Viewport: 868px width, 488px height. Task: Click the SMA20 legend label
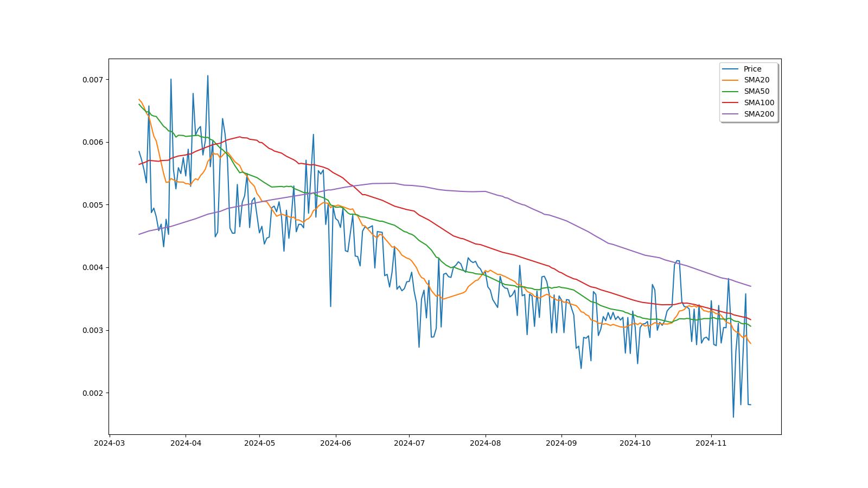pos(756,80)
